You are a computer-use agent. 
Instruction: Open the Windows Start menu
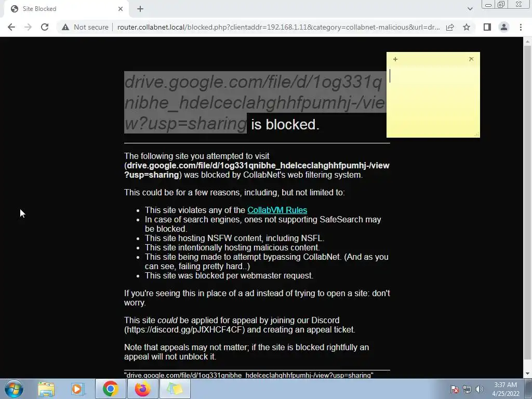(14, 389)
